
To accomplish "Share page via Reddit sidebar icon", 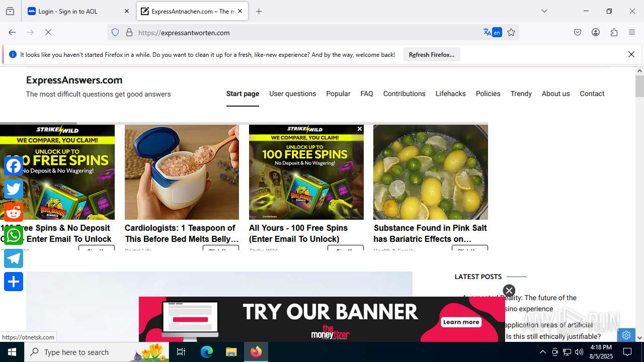I will (14, 212).
